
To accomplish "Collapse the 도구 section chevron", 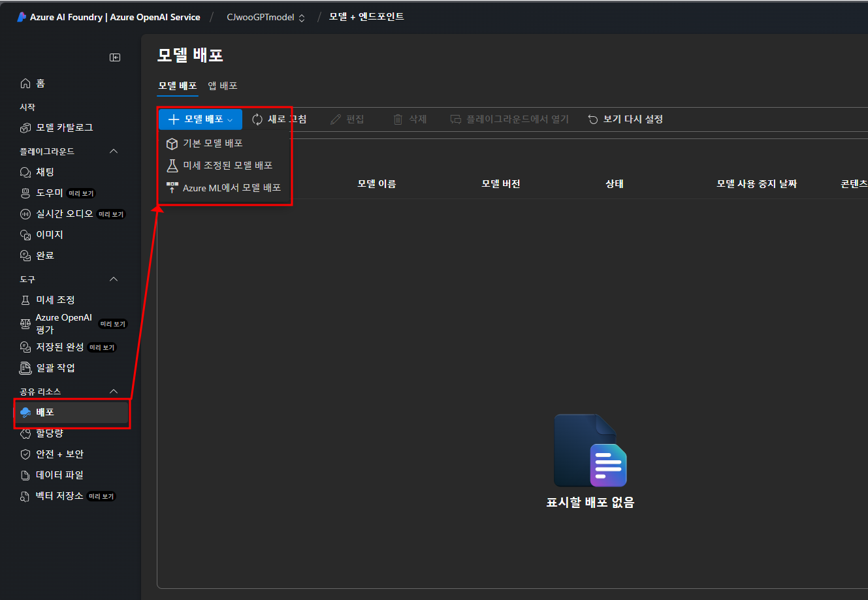I will (x=114, y=279).
